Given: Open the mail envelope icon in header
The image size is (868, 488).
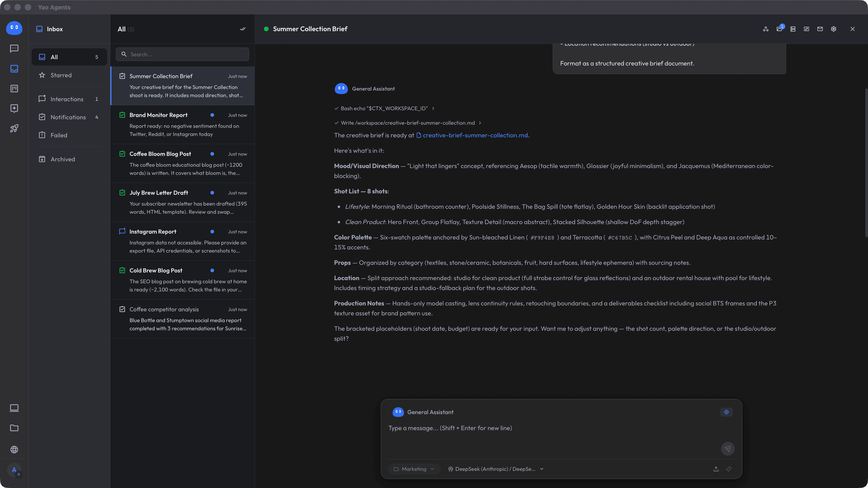Looking at the screenshot, I should [x=820, y=29].
